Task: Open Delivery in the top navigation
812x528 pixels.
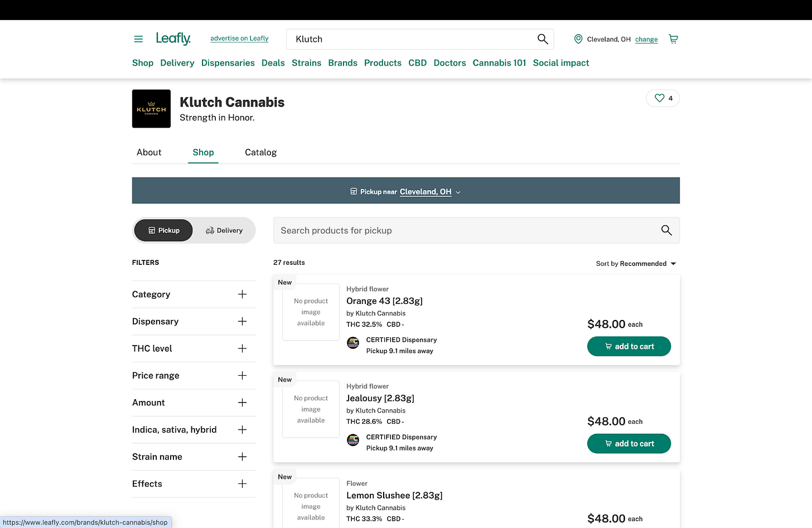Action: (x=177, y=63)
